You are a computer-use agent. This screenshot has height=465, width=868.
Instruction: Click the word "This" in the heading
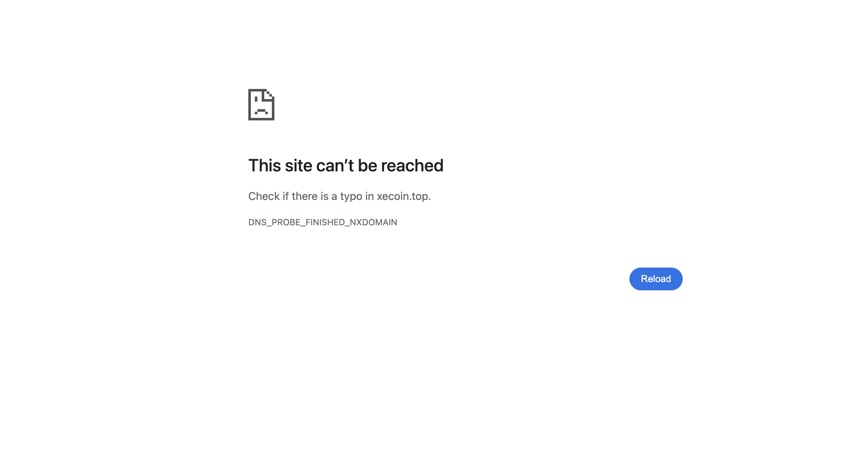coord(265,166)
